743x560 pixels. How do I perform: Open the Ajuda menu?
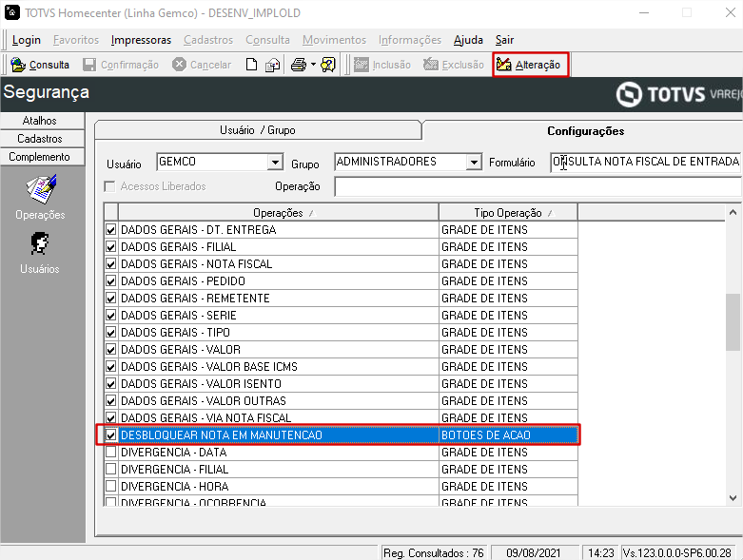(x=468, y=40)
